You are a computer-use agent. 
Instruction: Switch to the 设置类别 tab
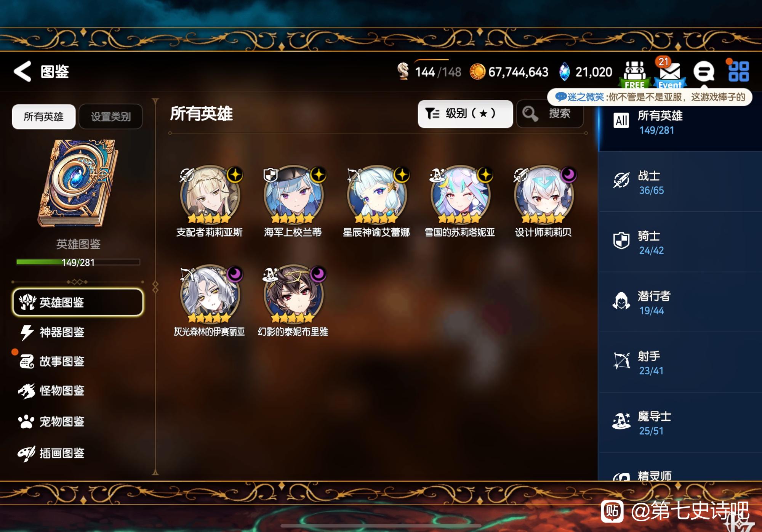tap(110, 116)
